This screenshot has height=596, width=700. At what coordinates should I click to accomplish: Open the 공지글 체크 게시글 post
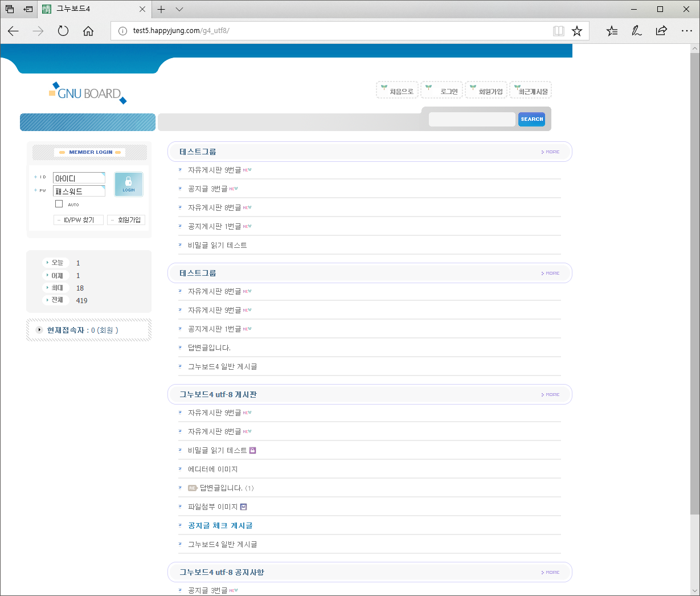(220, 525)
